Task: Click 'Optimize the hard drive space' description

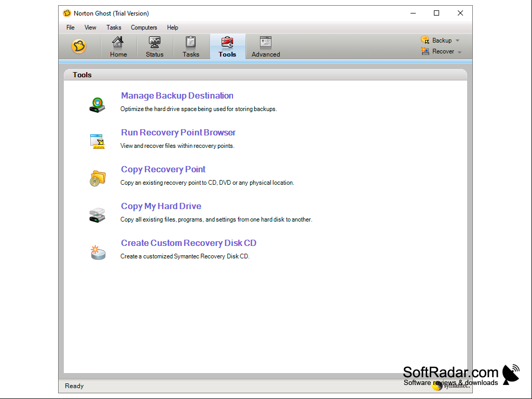Action: (198, 109)
